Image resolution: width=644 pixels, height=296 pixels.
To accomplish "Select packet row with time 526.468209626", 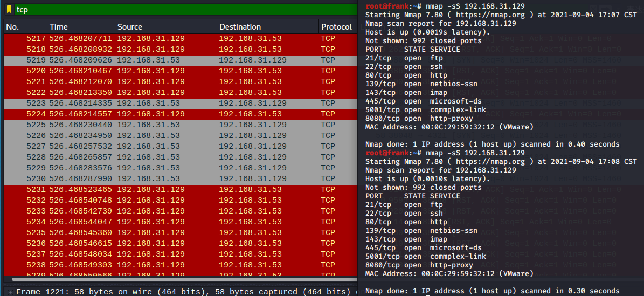I will 181,60.
